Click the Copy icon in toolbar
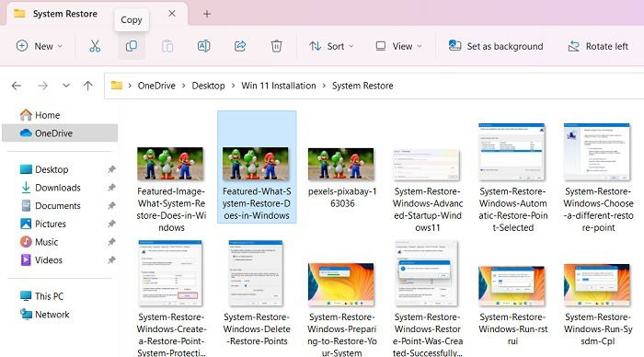The height and width of the screenshot is (357, 644). pyautogui.click(x=131, y=46)
